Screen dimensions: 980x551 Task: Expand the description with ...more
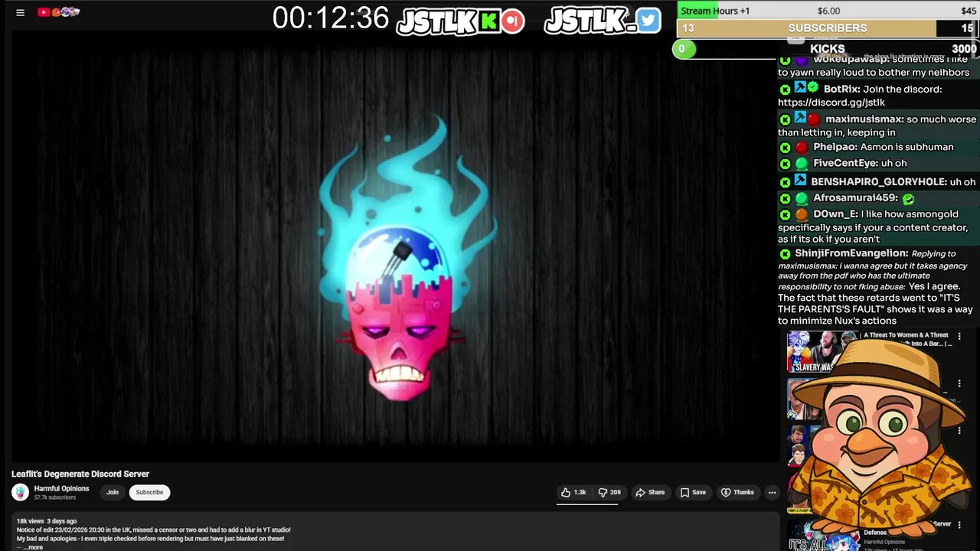click(x=32, y=547)
